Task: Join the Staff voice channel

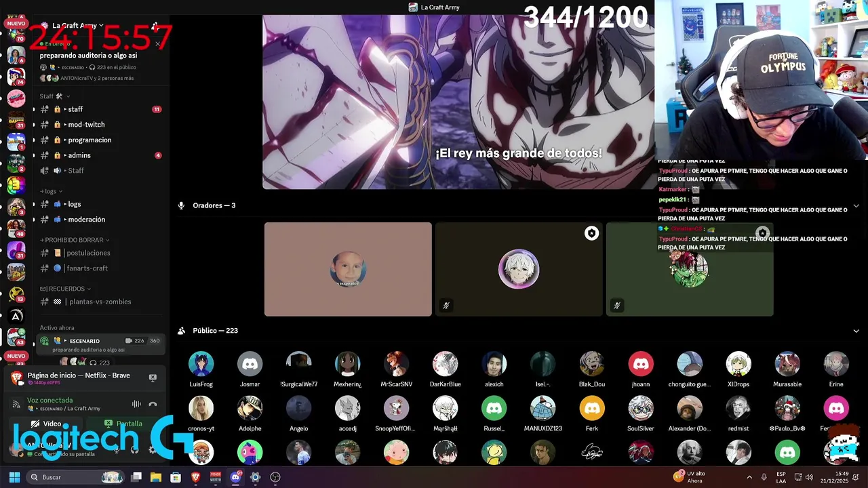Action: click(x=100, y=170)
